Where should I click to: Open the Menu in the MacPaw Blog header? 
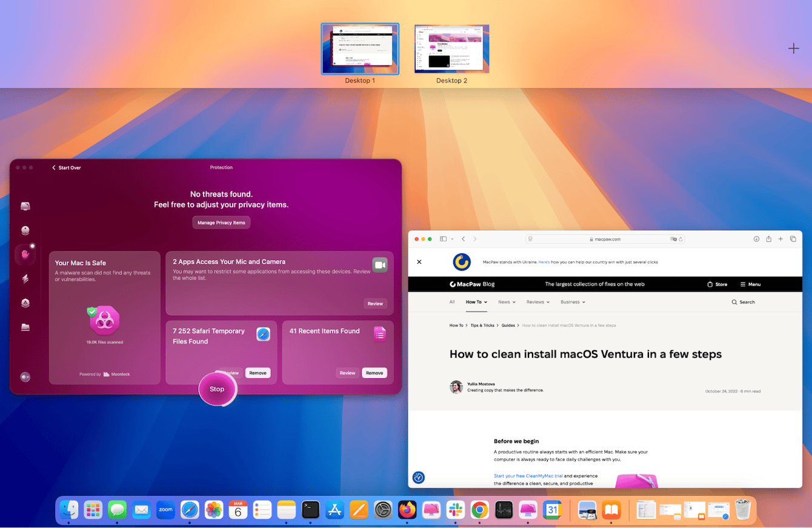tap(750, 284)
